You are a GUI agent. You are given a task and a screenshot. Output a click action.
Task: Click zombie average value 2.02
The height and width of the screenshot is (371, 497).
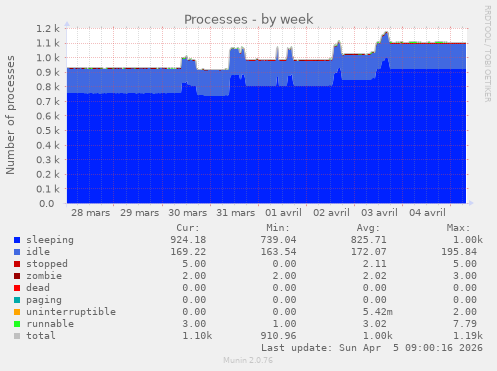pyautogui.click(x=375, y=276)
